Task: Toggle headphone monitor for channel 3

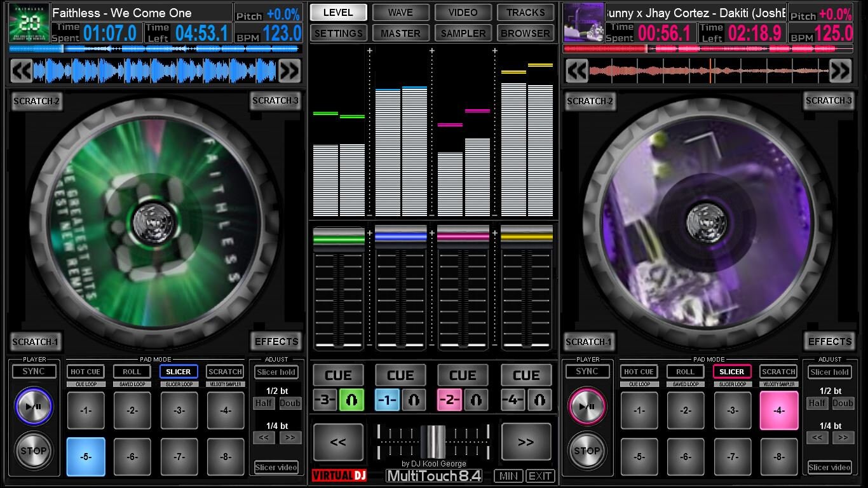Action: tap(351, 400)
